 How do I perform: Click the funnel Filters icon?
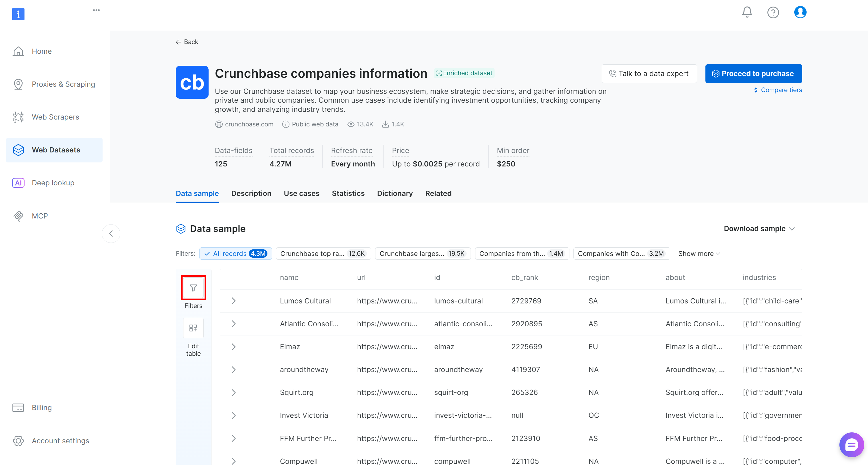point(193,288)
